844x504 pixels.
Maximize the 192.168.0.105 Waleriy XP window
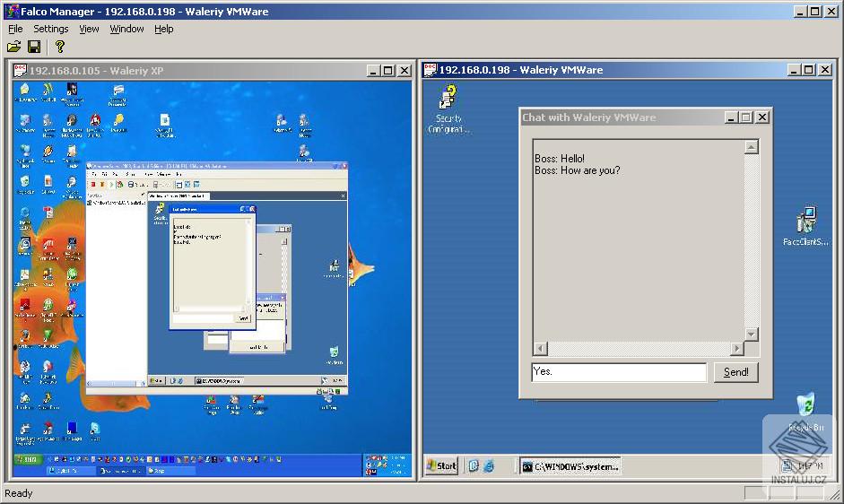(x=387, y=71)
